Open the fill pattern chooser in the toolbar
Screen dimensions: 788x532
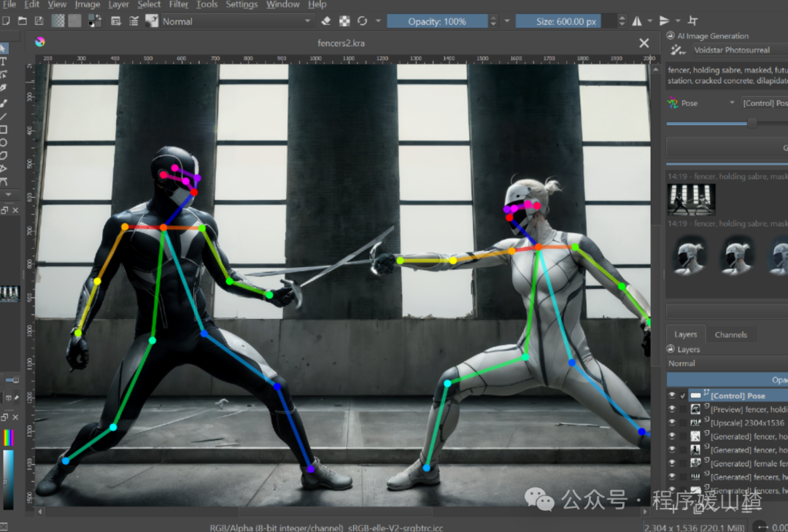click(x=75, y=21)
